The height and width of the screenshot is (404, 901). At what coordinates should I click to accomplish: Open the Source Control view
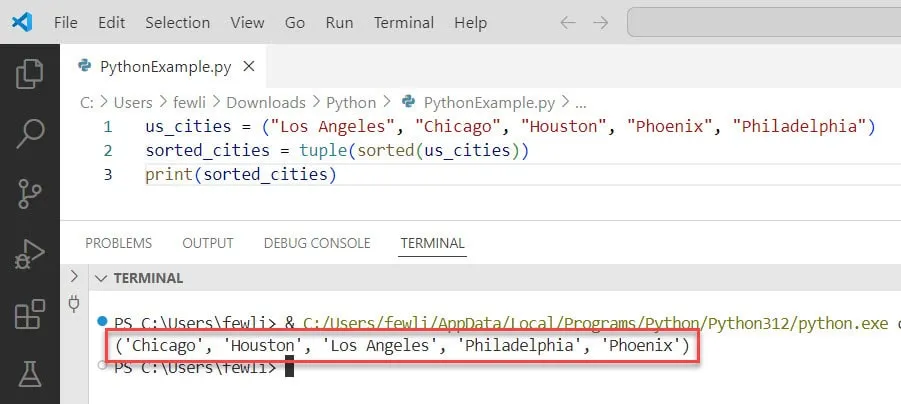[x=30, y=194]
